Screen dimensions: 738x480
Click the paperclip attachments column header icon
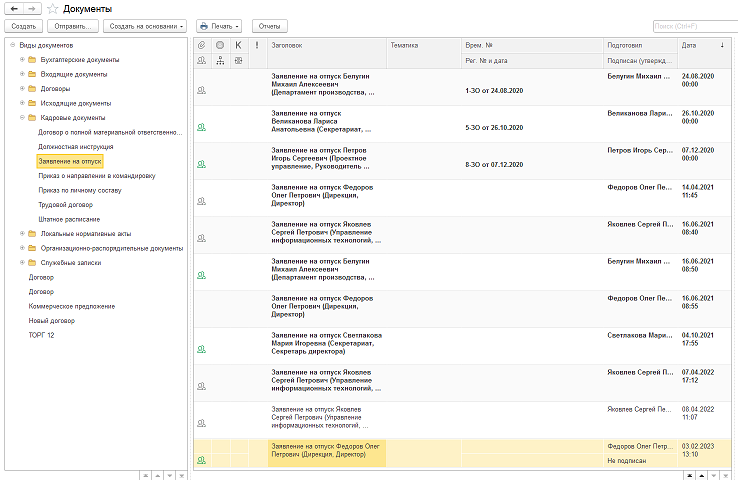[x=201, y=45]
